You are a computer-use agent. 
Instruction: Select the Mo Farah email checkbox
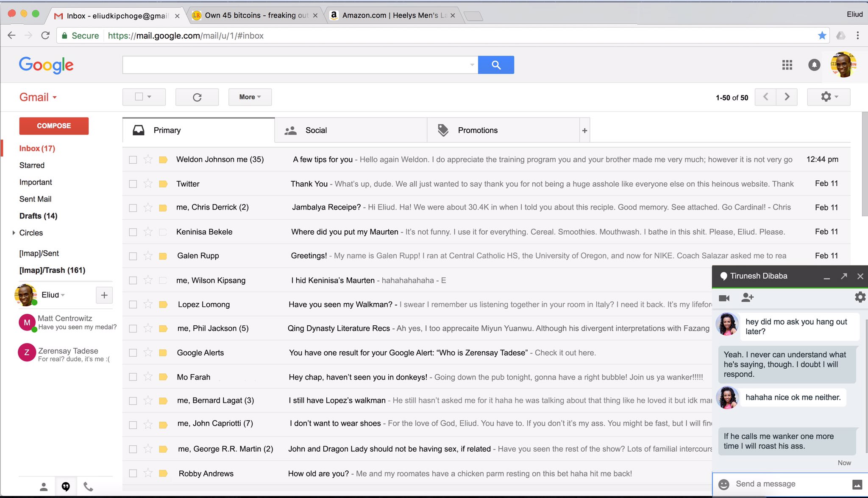[x=133, y=377]
